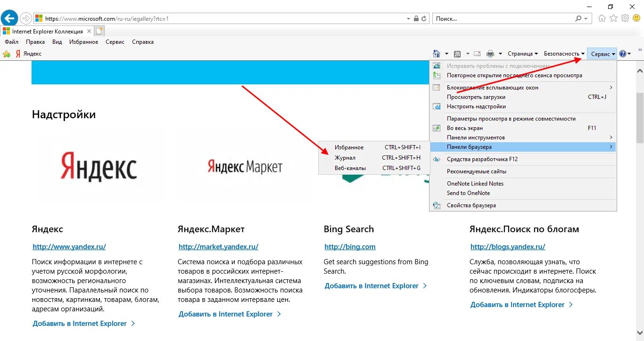Click inside the Поиск search field

503,19
